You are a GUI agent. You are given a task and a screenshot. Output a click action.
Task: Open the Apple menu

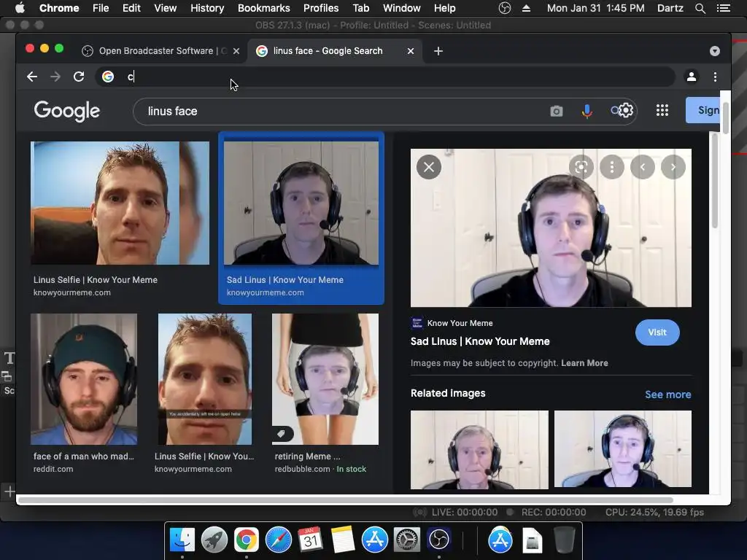[20, 7]
